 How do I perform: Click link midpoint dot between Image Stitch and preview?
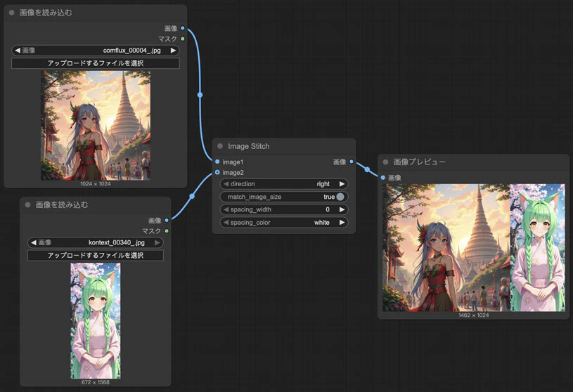click(367, 169)
